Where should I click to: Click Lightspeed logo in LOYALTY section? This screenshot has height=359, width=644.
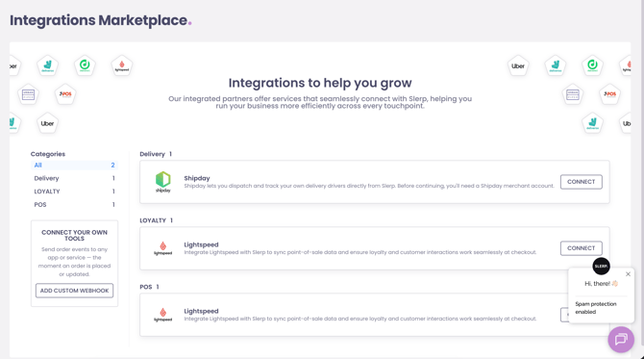[163, 248]
